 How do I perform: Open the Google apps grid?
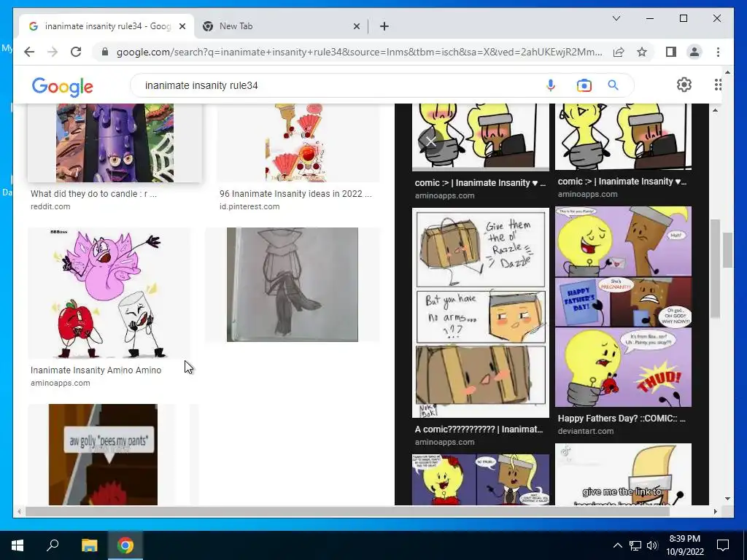pyautogui.click(x=718, y=85)
